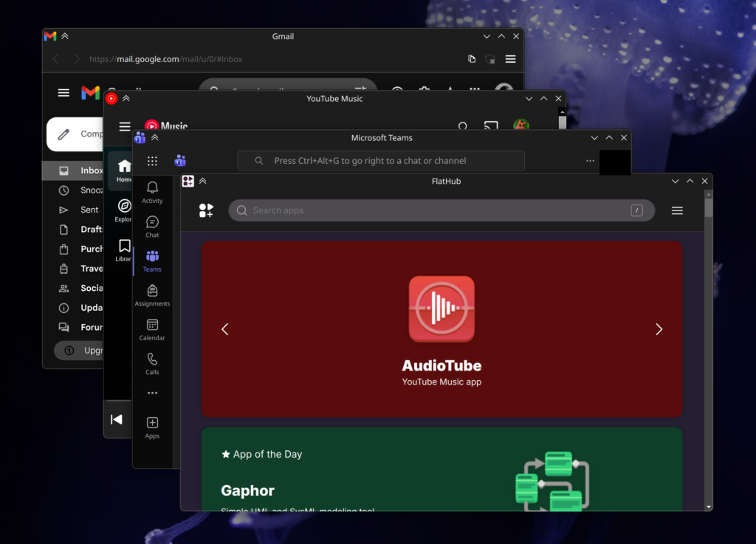The width and height of the screenshot is (756, 544).
Task: Open Calendar in the Teams sidebar
Action: [x=152, y=328]
